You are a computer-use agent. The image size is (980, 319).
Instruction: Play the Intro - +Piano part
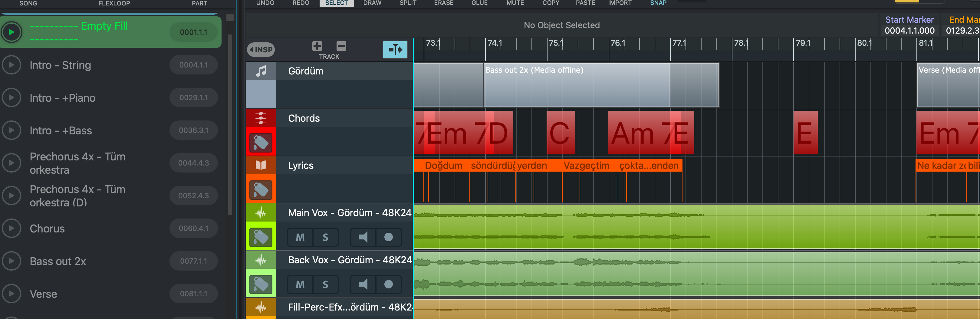[12, 98]
